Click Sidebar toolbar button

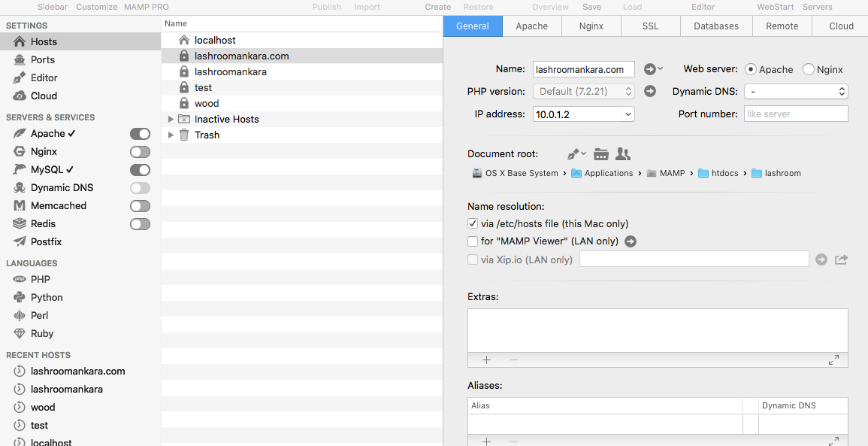[x=53, y=7]
